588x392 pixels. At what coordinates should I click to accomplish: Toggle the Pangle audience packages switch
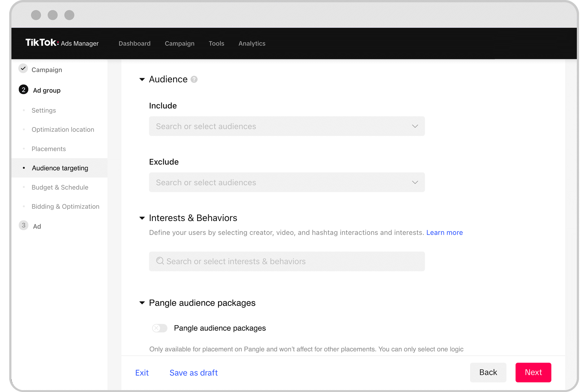click(160, 328)
